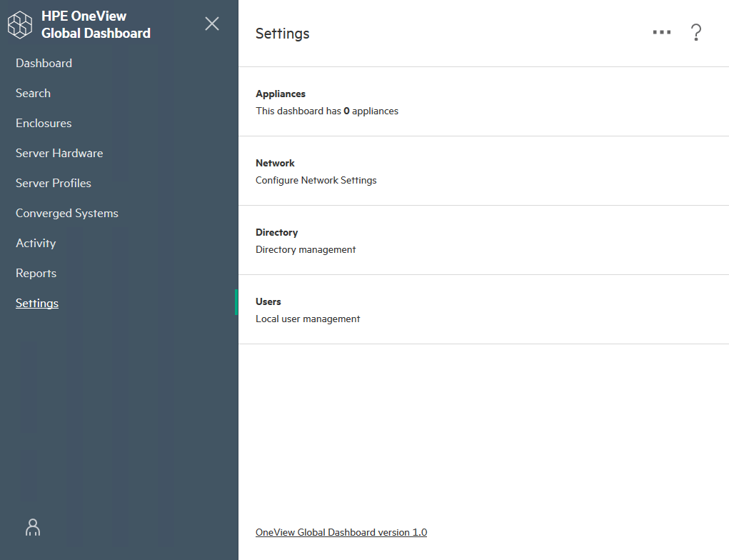View the Activity page
Image resolution: width=729 pixels, height=560 pixels.
(x=36, y=244)
